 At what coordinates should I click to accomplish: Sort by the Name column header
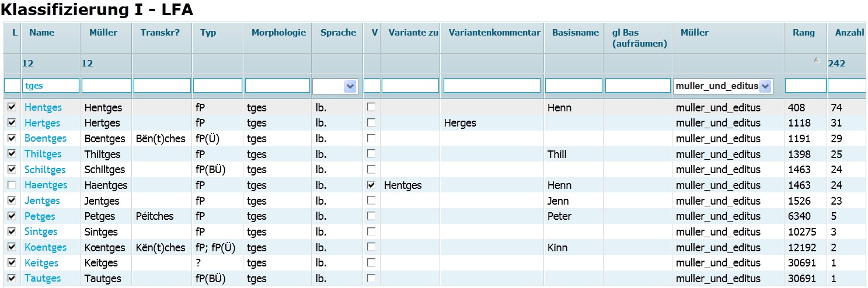pos(41,33)
